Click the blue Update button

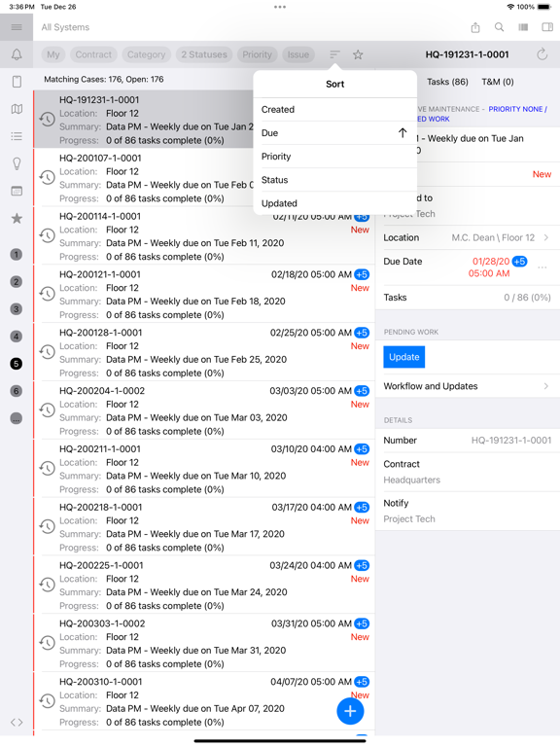point(403,357)
